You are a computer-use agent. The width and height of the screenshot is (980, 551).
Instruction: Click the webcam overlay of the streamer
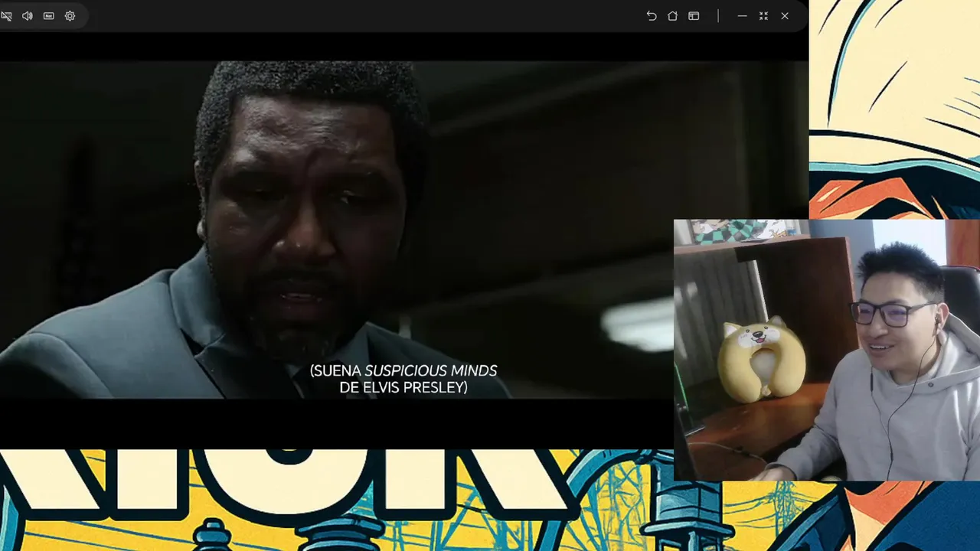827,350
